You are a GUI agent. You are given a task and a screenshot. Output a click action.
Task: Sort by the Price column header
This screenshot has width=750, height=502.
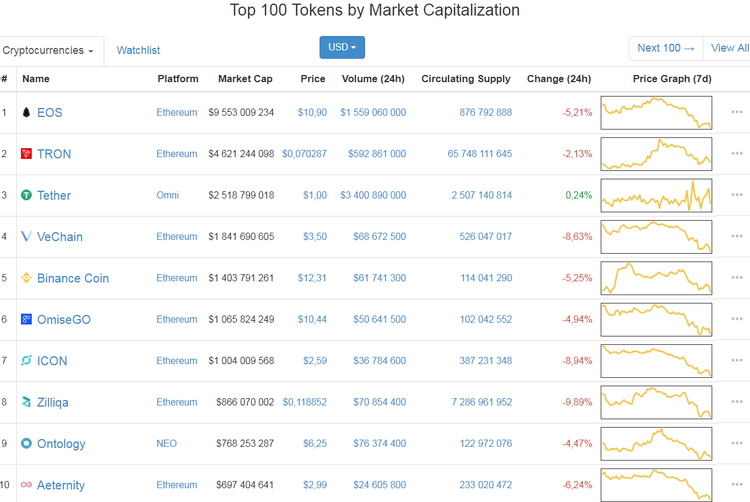coord(313,79)
